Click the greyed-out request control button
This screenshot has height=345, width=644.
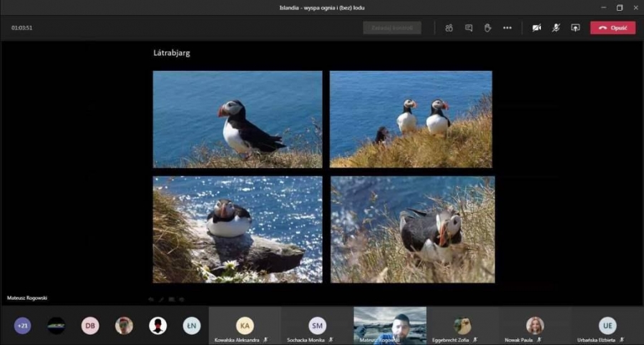(391, 28)
